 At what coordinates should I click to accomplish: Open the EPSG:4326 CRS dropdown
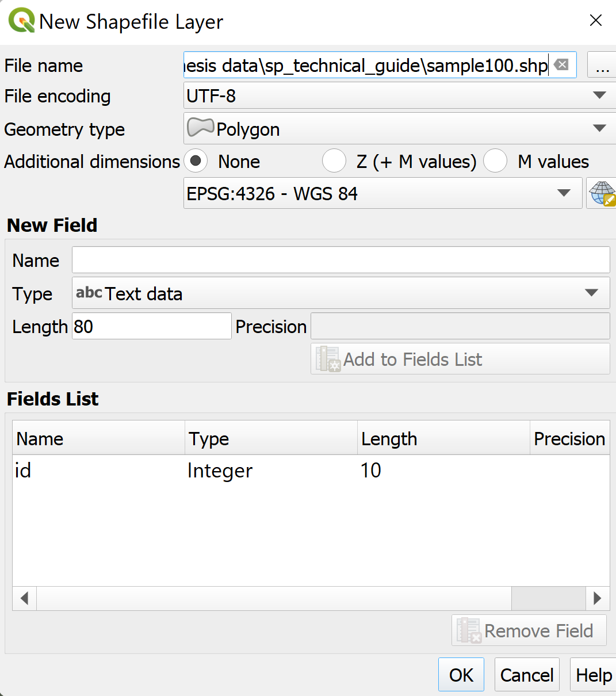pyautogui.click(x=382, y=194)
